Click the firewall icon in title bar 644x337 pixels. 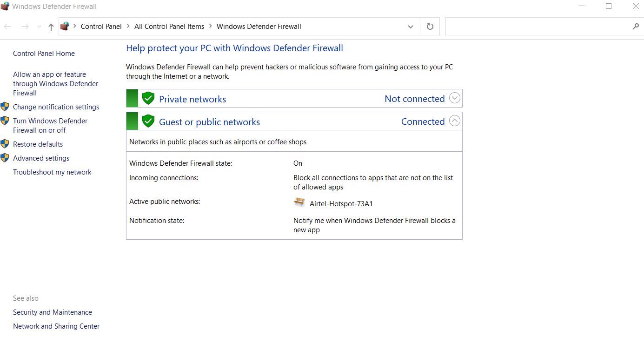pyautogui.click(x=5, y=7)
